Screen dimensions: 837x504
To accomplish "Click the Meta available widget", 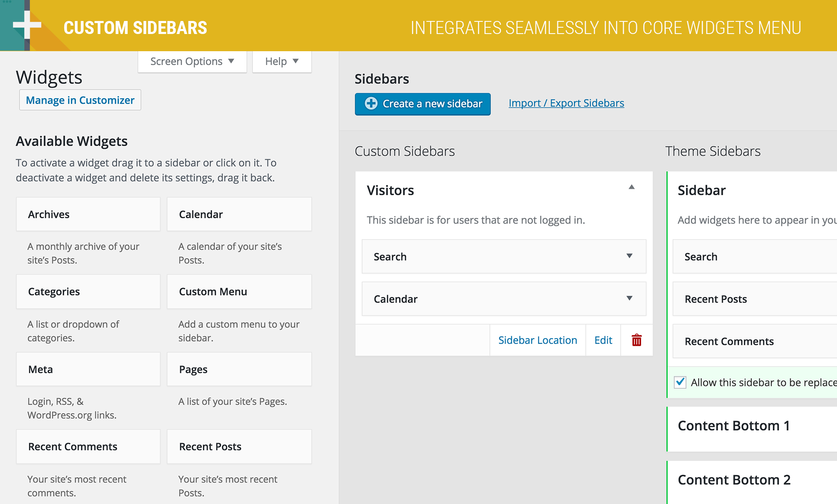I will (88, 369).
